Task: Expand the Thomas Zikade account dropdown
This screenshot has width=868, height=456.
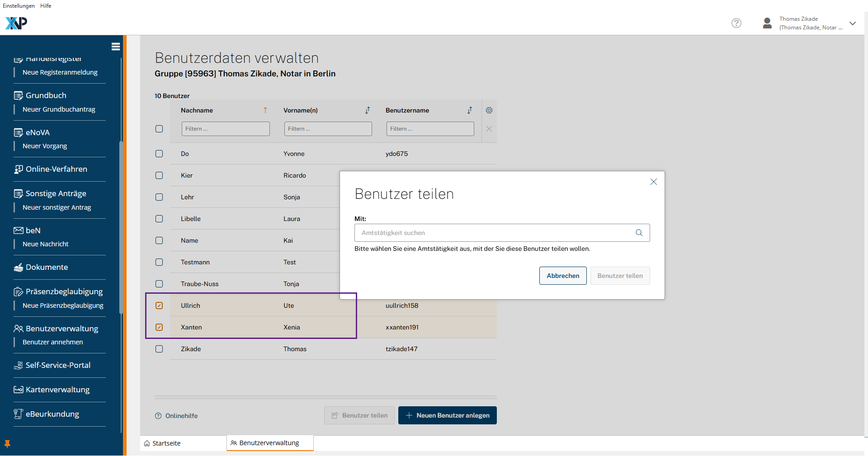Action: (852, 24)
